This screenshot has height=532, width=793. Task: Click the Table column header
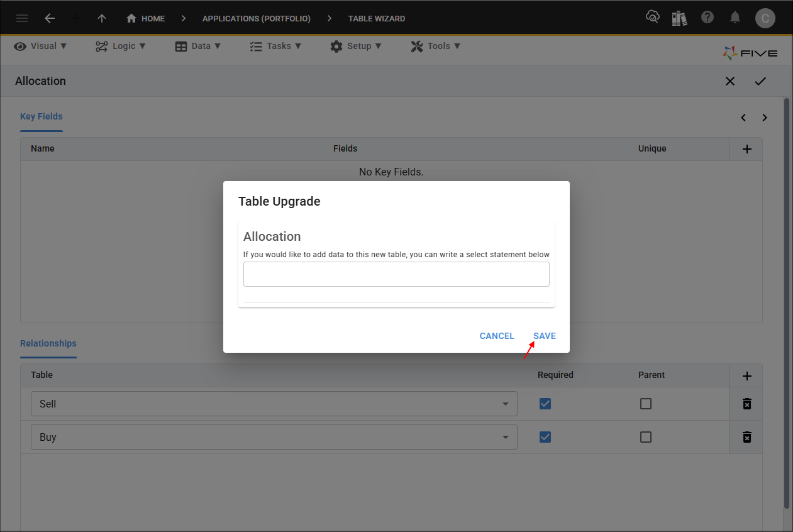click(42, 375)
